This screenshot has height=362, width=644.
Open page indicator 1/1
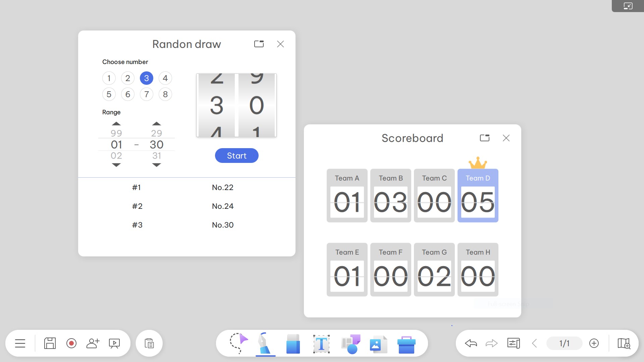tap(564, 343)
